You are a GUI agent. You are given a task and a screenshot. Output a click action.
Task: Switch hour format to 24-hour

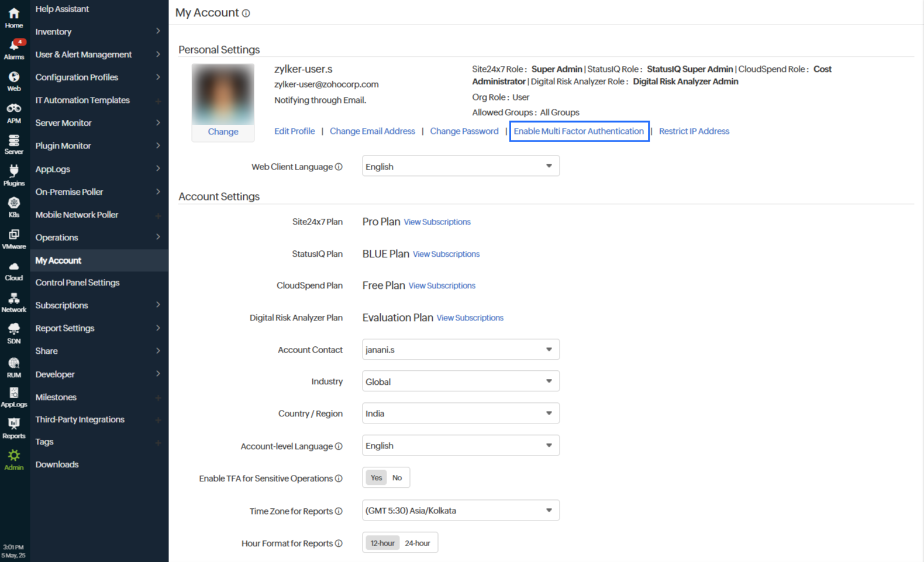point(418,543)
